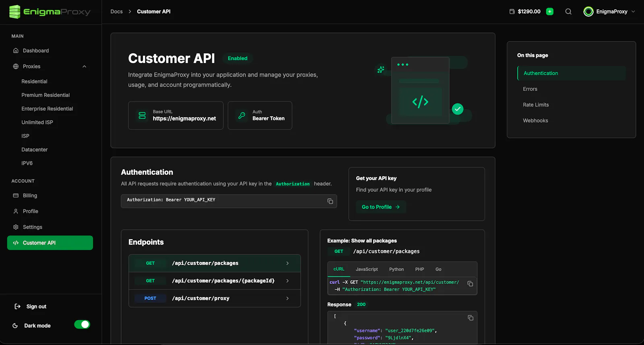Click the 'Authorization: Bearer YOUR_API_KEY' code field
Screen dimensions: 644x345
[x=229, y=201]
